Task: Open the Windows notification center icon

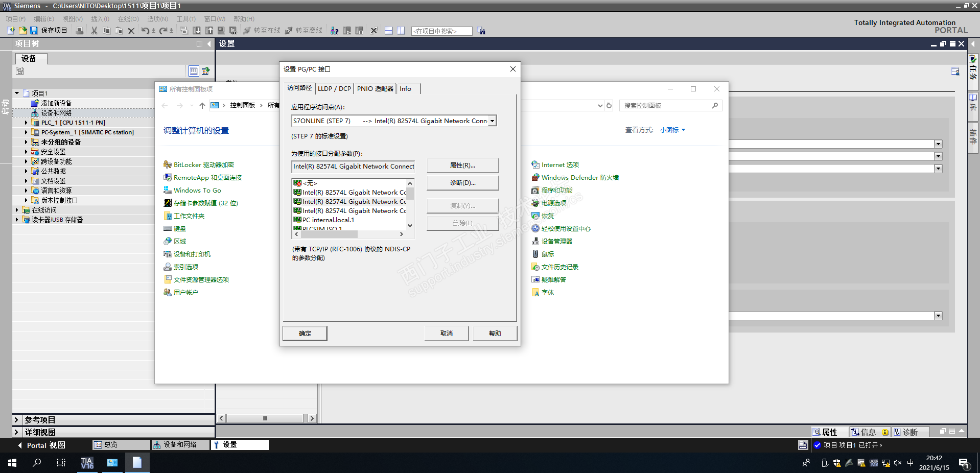Action: (x=964, y=463)
